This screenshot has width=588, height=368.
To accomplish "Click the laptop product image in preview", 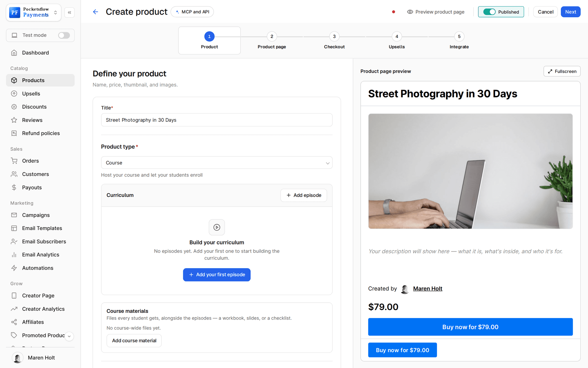I will click(x=470, y=171).
